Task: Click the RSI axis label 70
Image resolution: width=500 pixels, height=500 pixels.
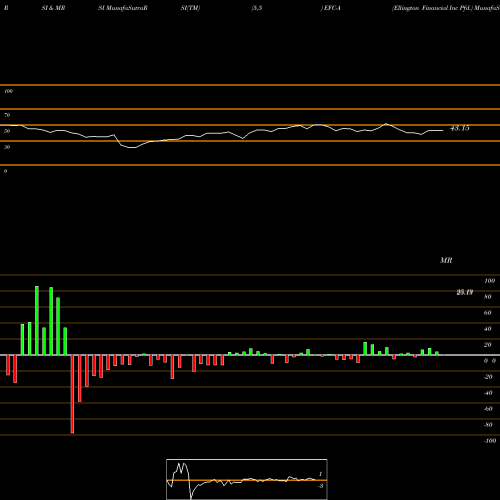Action: pos(7,115)
